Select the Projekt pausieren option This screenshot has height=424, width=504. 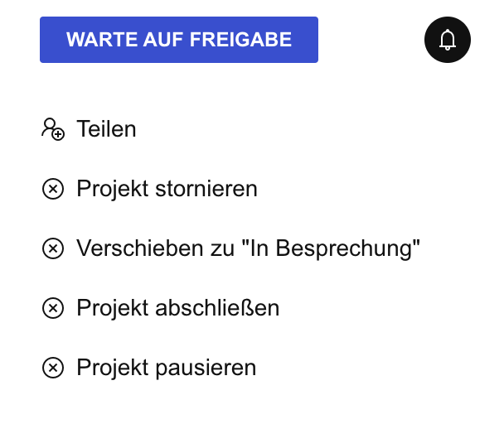[149, 368]
